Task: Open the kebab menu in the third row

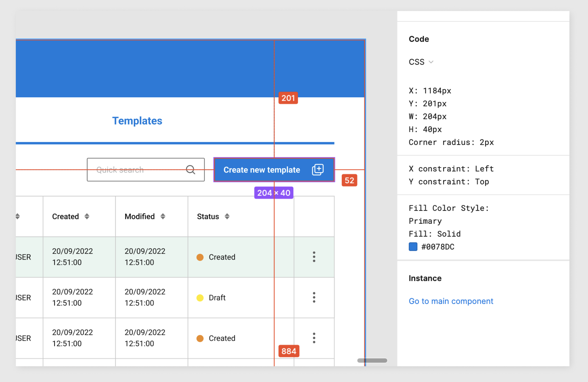Action: pyautogui.click(x=314, y=338)
